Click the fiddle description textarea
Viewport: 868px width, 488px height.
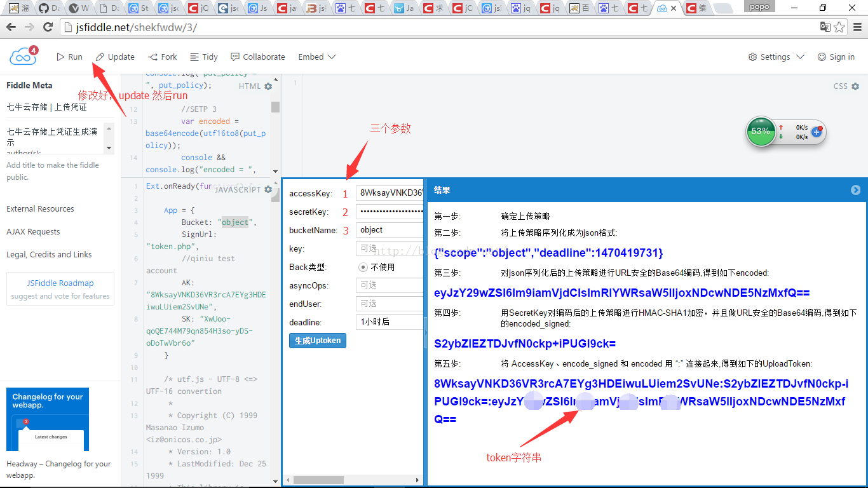[x=55, y=138]
